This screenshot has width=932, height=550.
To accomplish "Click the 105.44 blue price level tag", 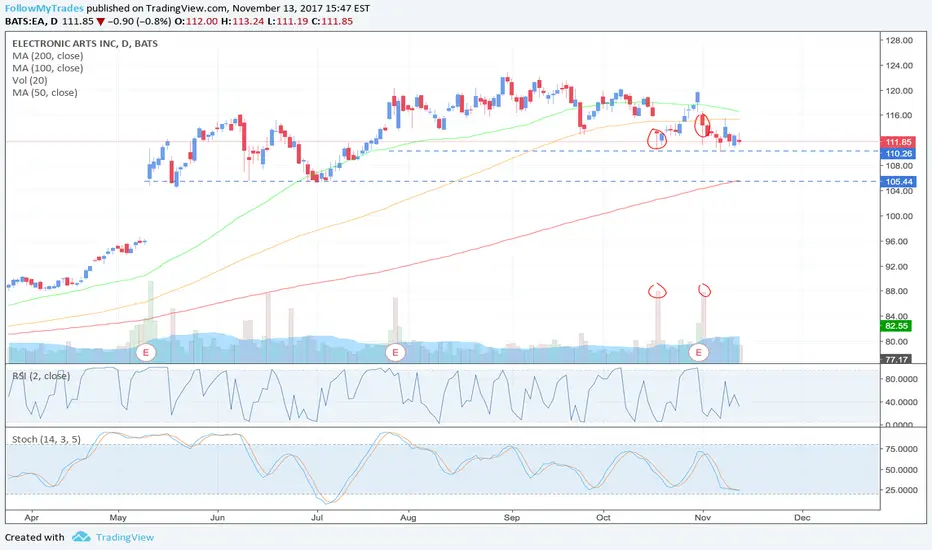I will (x=898, y=182).
